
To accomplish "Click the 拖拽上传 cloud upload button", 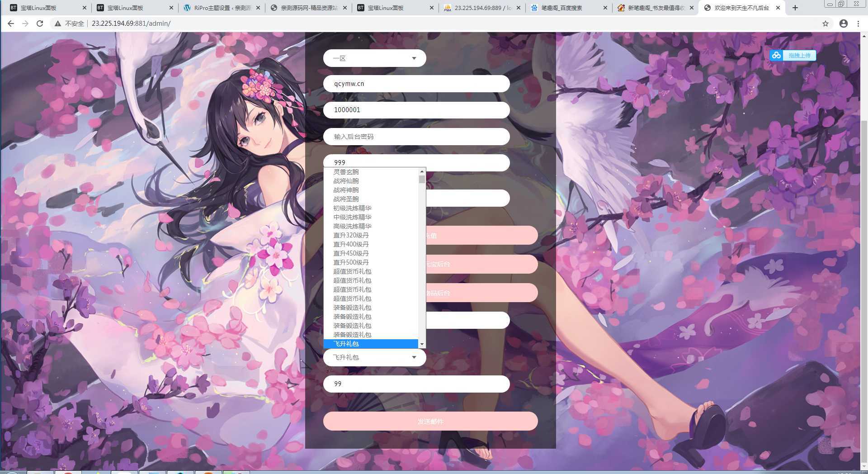I will [793, 55].
